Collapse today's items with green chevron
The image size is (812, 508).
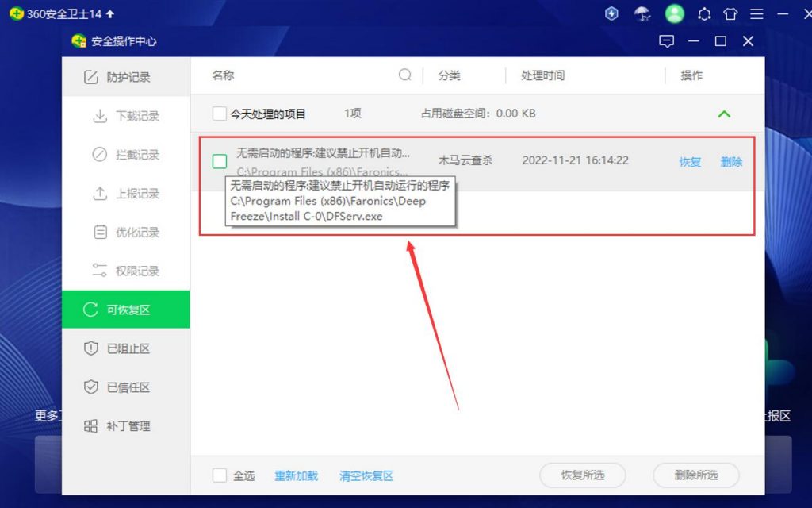pos(724,114)
